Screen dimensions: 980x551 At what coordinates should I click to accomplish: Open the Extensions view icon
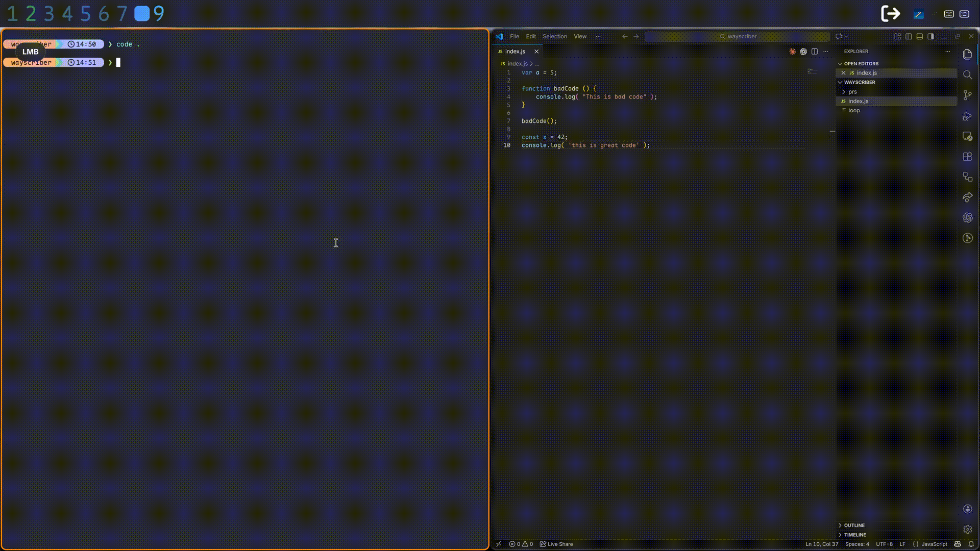(968, 157)
